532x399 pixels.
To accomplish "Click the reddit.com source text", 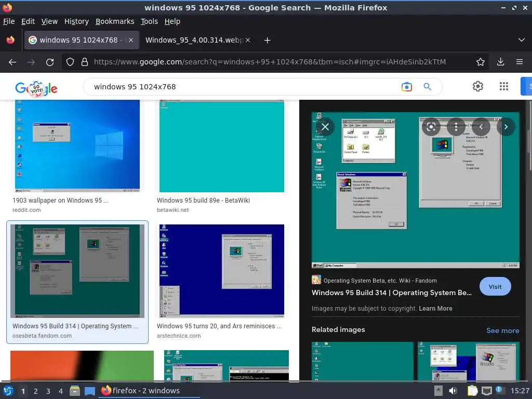I will [x=26, y=210].
